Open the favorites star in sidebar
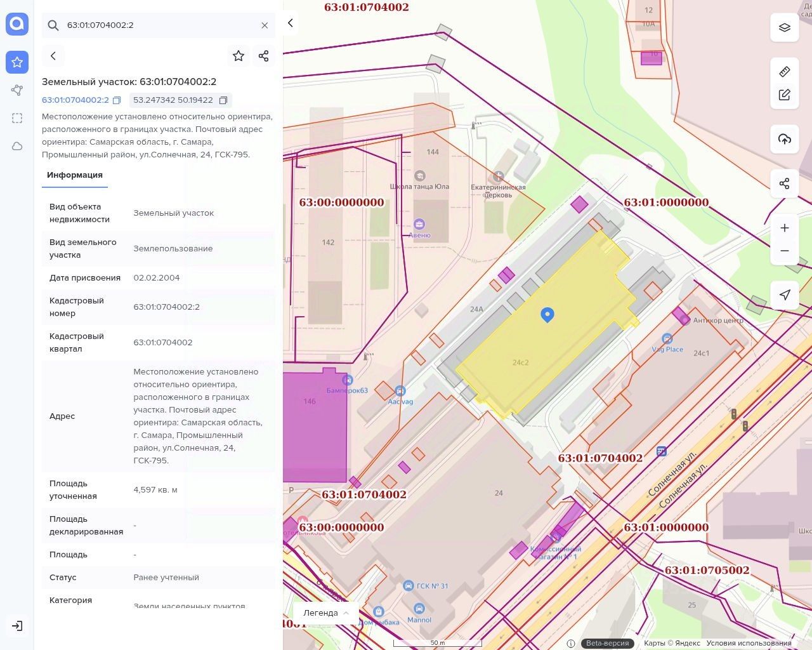Viewport: 812px width, 650px height. click(17, 62)
